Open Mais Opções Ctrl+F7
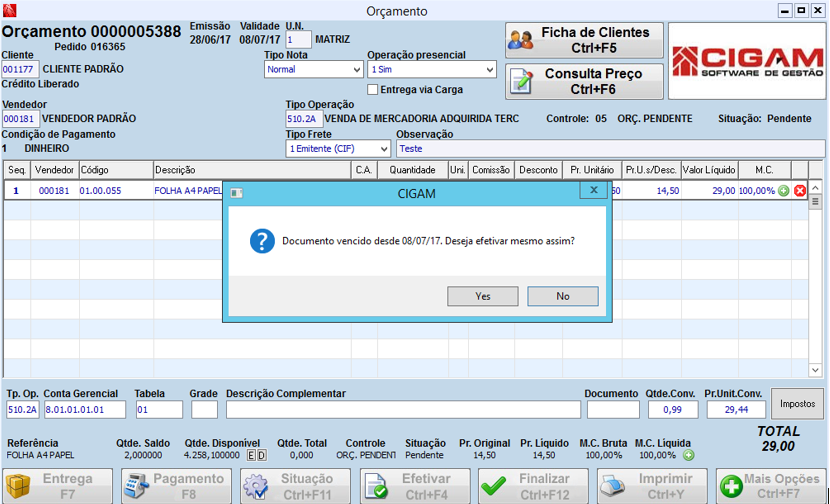 coord(771,486)
